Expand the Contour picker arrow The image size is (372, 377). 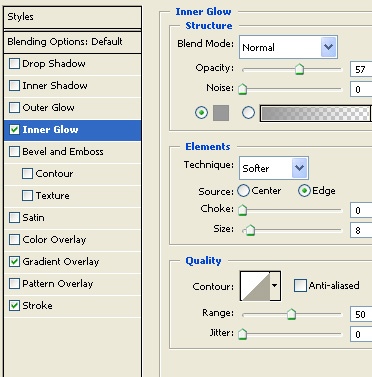pyautogui.click(x=275, y=286)
